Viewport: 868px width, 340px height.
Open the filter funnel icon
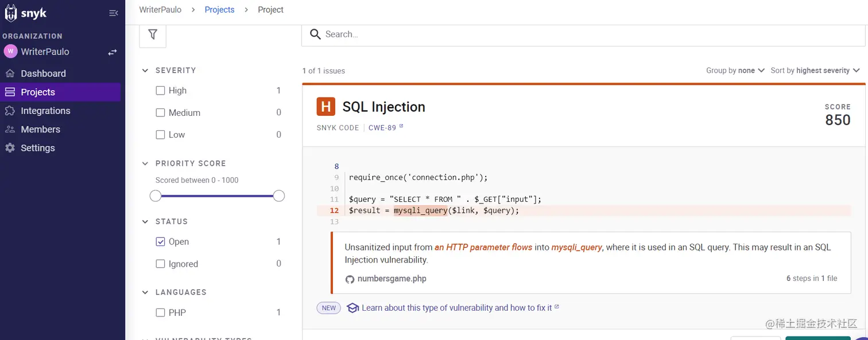(x=153, y=34)
